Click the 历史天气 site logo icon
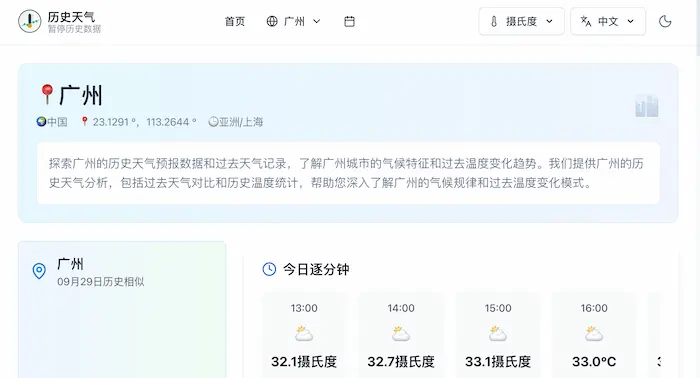The image size is (700, 378). (x=29, y=21)
